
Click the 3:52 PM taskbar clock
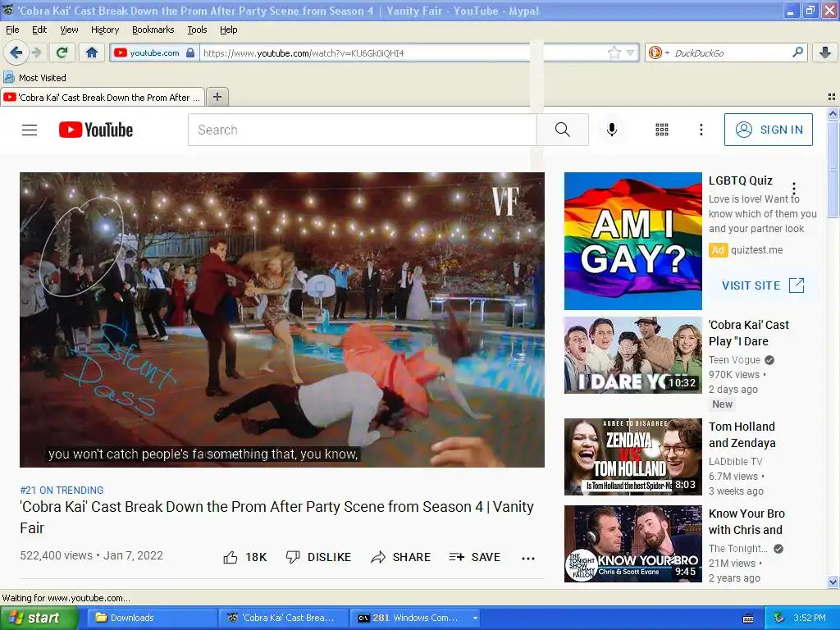810,618
